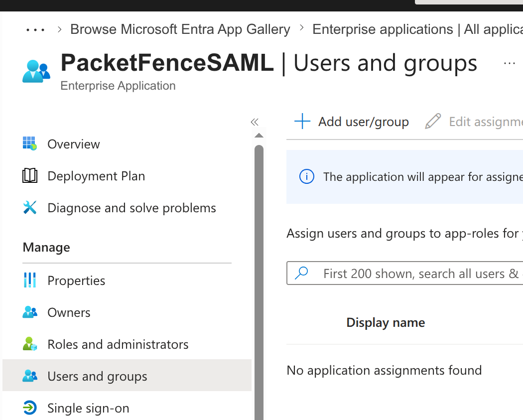The width and height of the screenshot is (523, 420).
Task: Click 'No application assignments found' text
Action: [384, 370]
